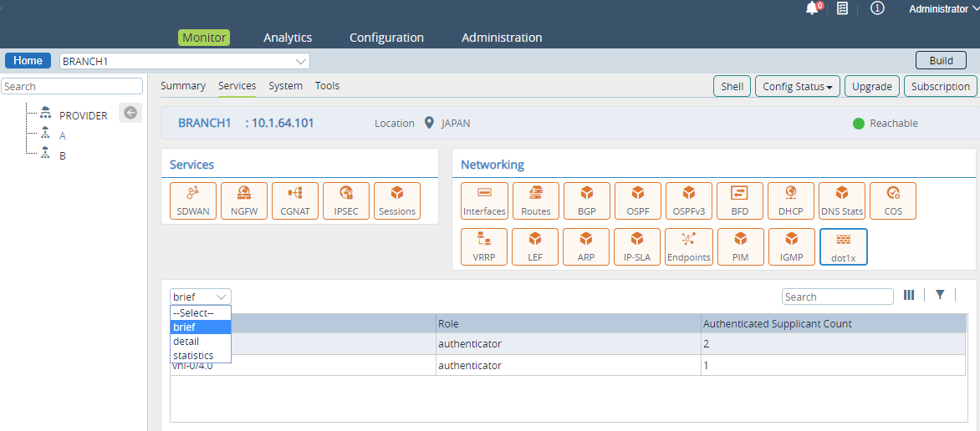The width and height of the screenshot is (980, 431).
Task: Choose 'detail' from the dropdown list
Action: (x=186, y=342)
